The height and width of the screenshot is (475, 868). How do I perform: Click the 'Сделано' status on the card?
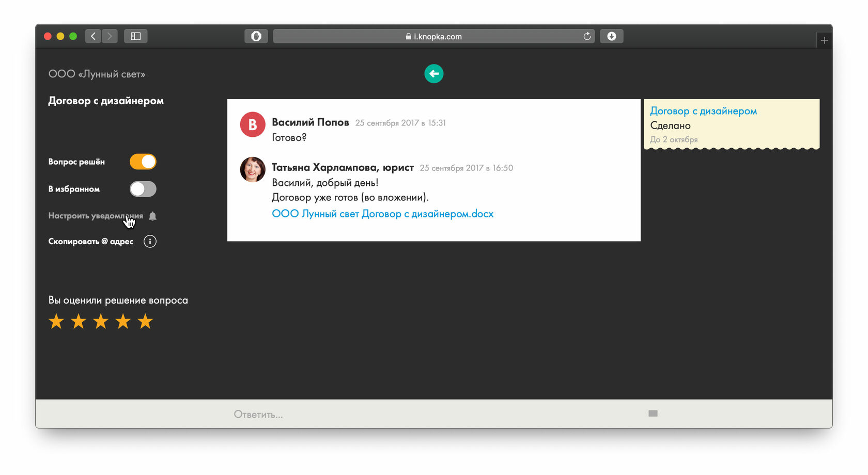pyautogui.click(x=670, y=125)
